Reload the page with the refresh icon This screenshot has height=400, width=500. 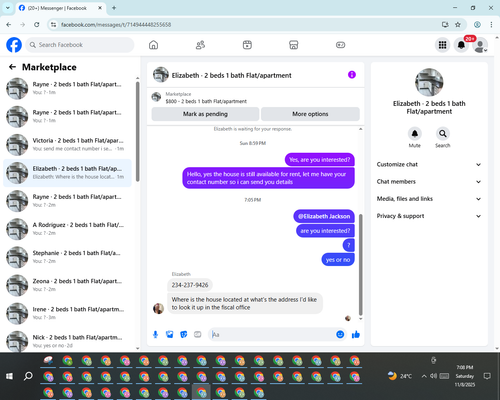pyautogui.click(x=37, y=24)
